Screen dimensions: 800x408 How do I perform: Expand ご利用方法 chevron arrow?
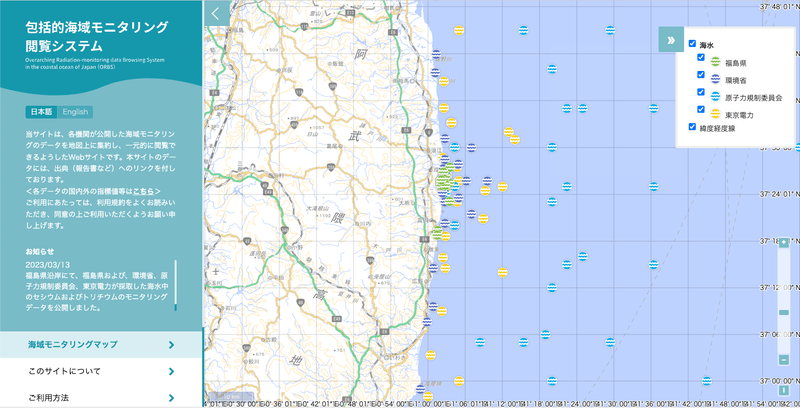(171, 398)
